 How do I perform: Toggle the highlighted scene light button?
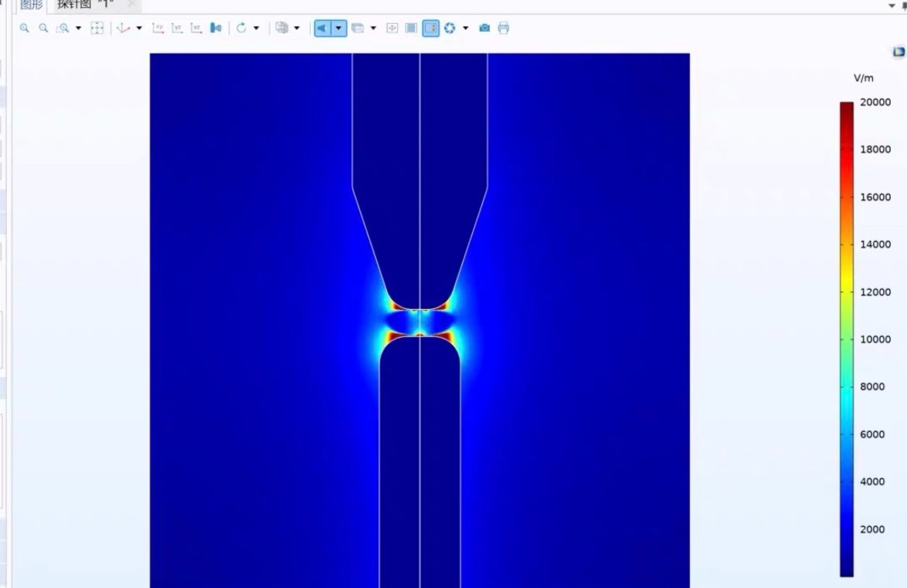322,28
